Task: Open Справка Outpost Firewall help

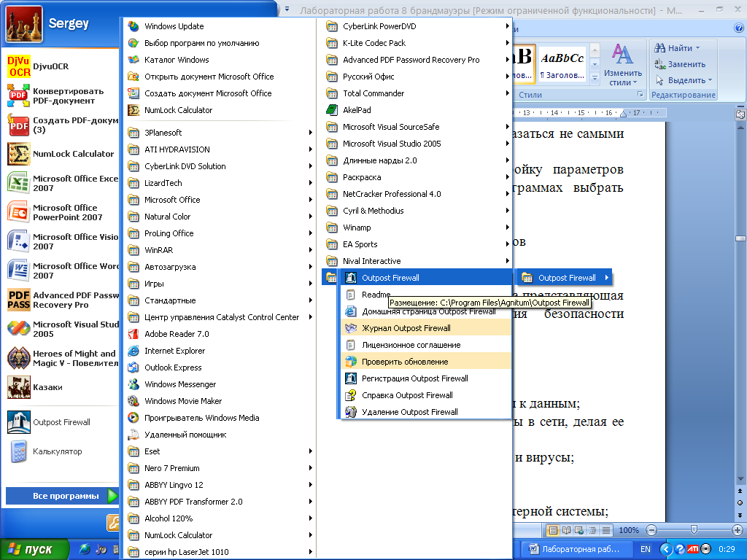Action: [x=425, y=395]
